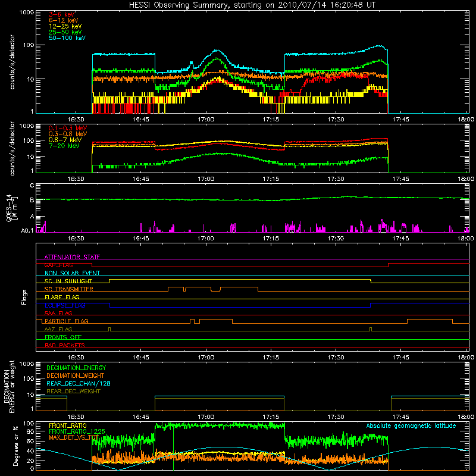Select the counts/s/detector axis title of the keV panel

[12, 62]
